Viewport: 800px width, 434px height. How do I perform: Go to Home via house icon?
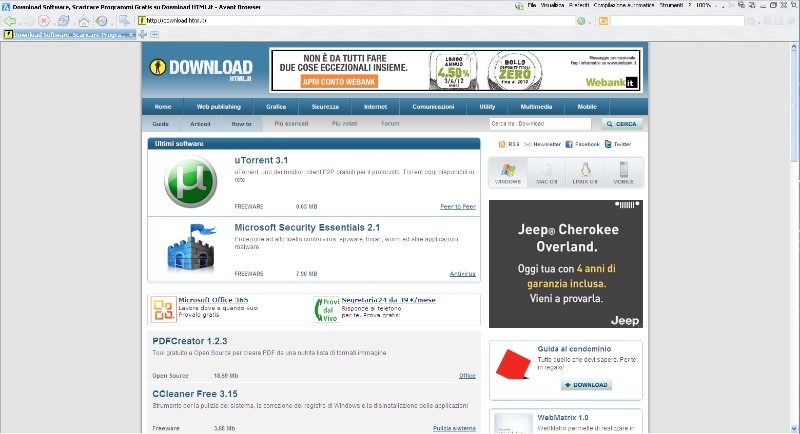pyautogui.click(x=84, y=20)
